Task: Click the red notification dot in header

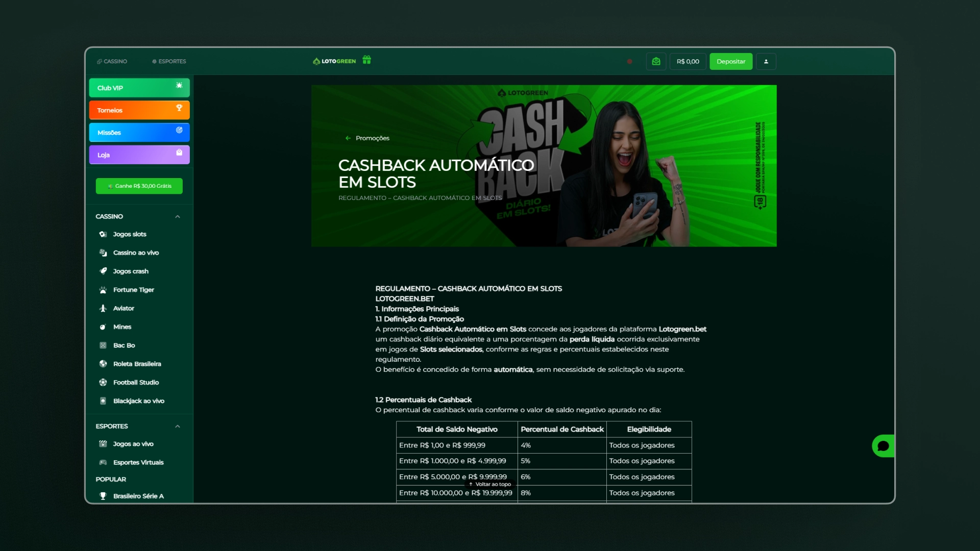Action: point(629,61)
